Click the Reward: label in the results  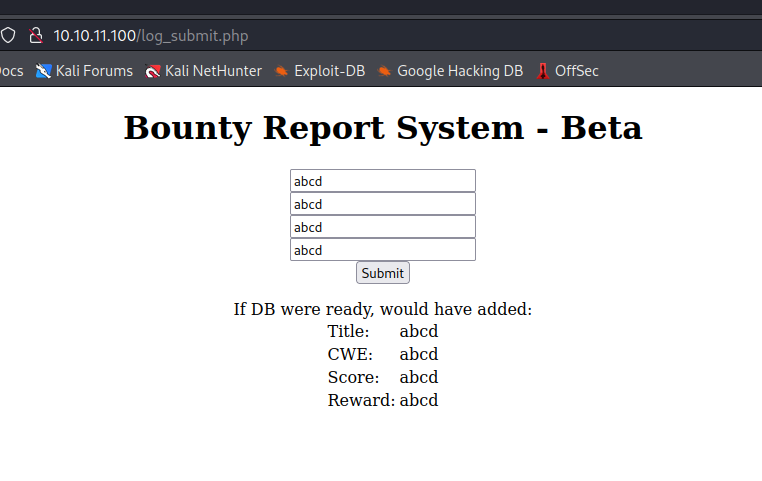pyautogui.click(x=360, y=401)
